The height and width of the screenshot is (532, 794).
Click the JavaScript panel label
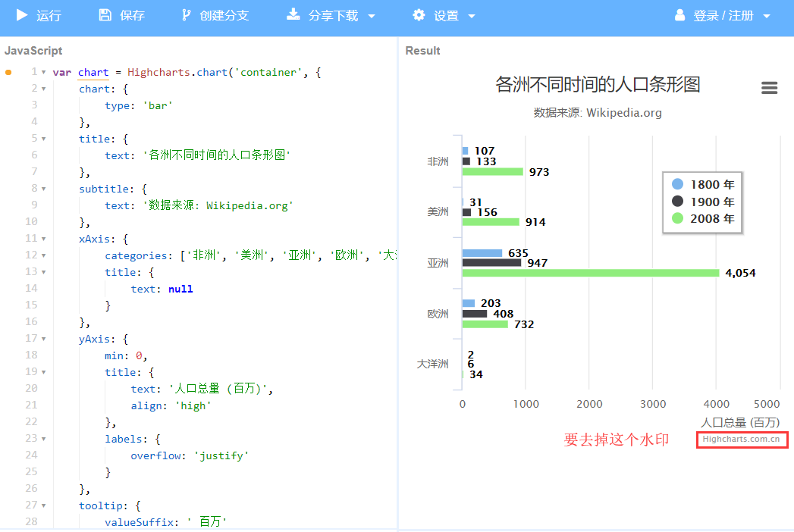33,51
